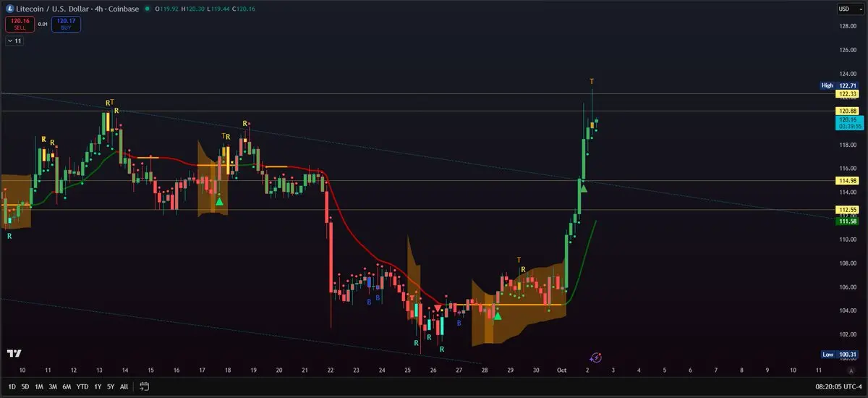Open the Go to date calendar icon
Image resolution: width=868 pixels, height=398 pixels.
point(145,386)
